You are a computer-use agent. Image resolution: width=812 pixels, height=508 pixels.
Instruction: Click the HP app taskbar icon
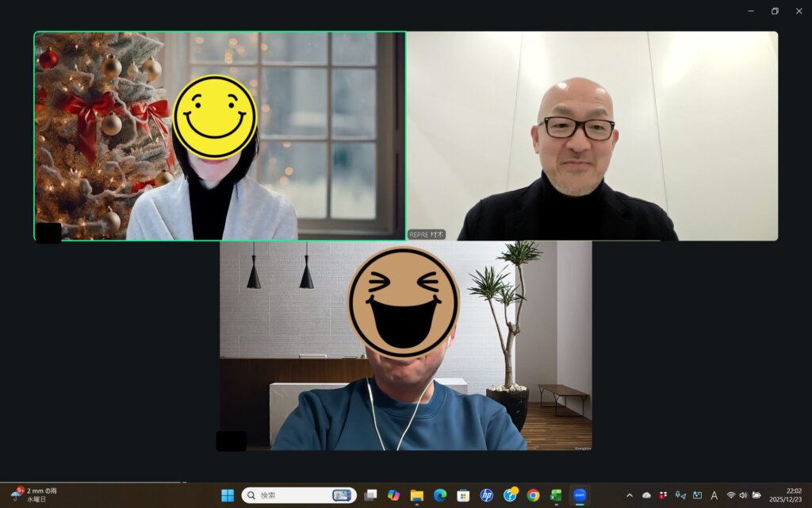coord(486,495)
